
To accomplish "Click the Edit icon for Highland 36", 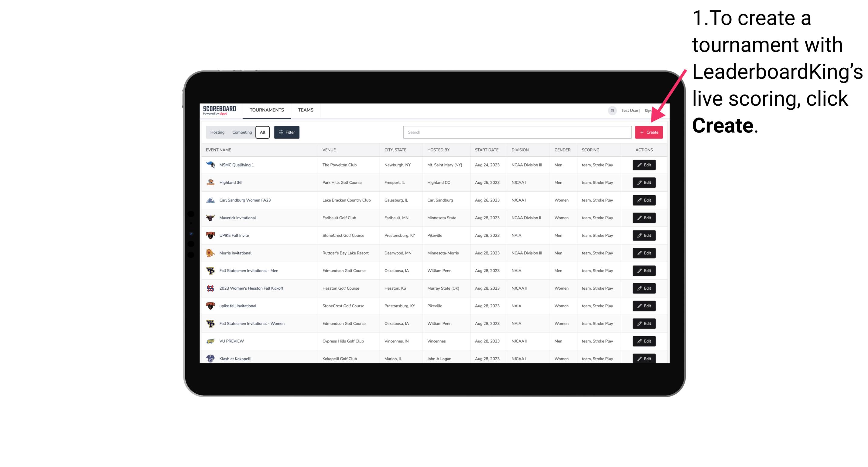I will 644,182.
